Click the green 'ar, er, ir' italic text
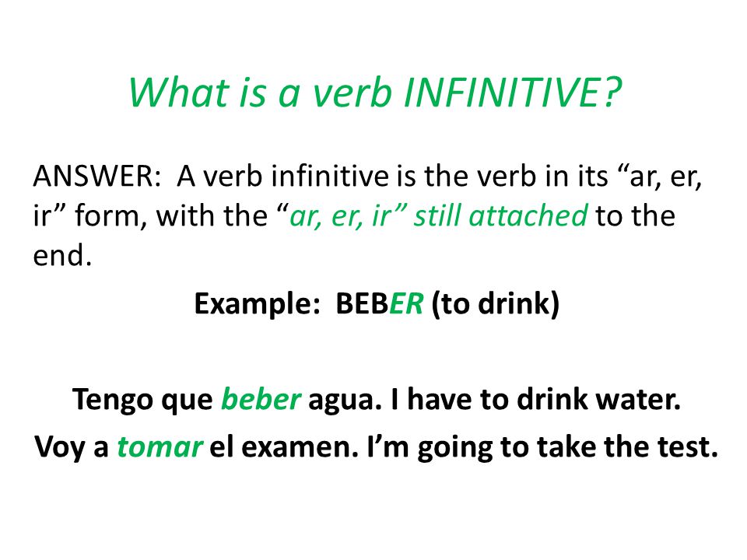747x560 pixels. (340, 217)
